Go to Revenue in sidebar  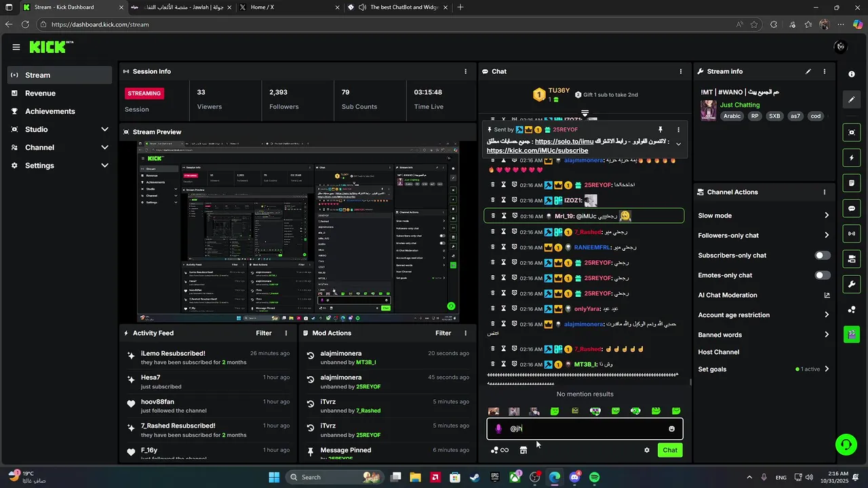(x=60, y=93)
